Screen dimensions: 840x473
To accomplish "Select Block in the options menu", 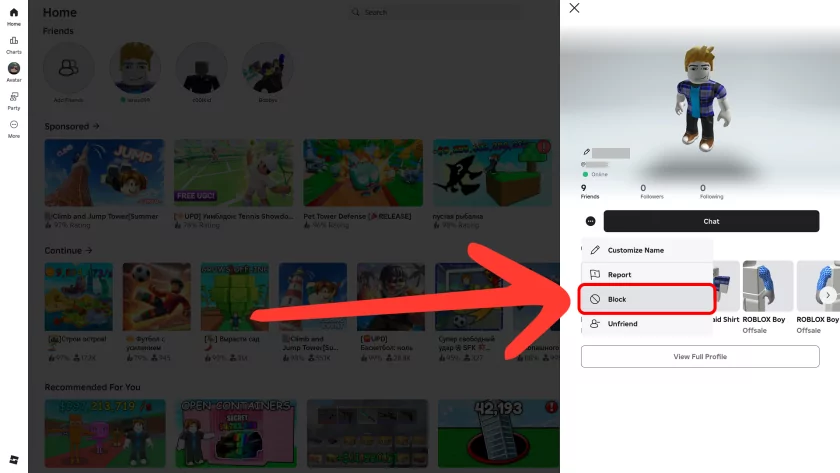I will click(x=647, y=299).
